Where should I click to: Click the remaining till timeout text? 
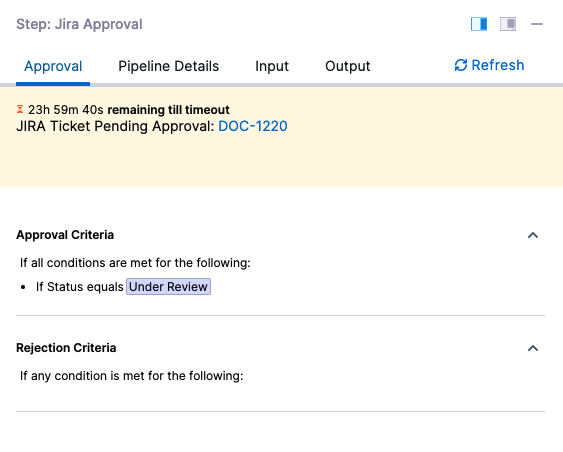click(168, 109)
